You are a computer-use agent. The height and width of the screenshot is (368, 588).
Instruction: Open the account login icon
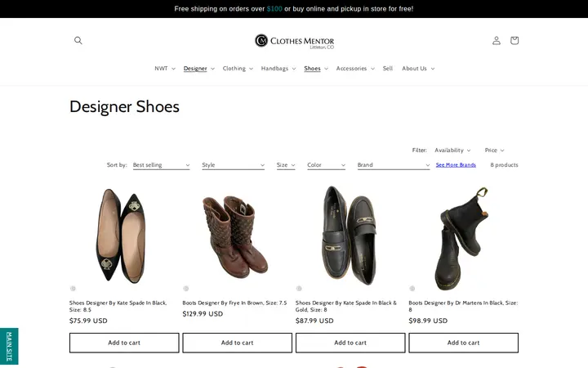(x=497, y=40)
